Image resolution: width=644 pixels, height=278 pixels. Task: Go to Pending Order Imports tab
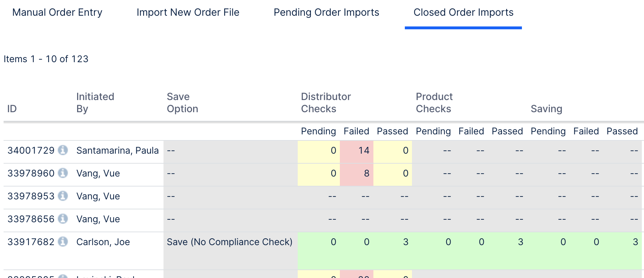[326, 13]
